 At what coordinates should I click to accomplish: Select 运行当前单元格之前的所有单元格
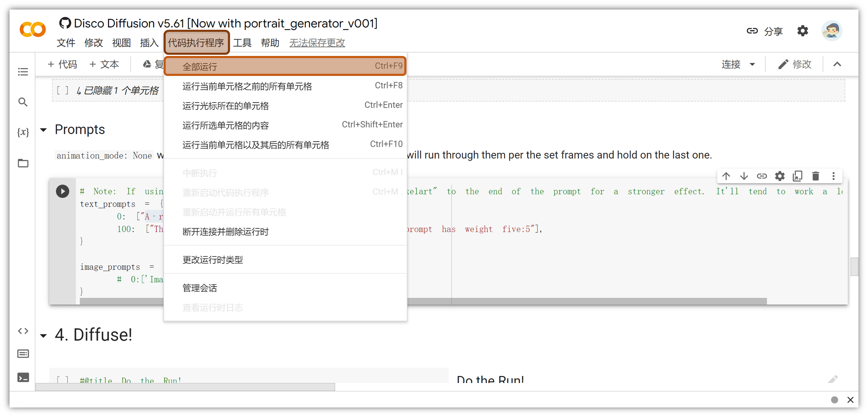click(285, 86)
